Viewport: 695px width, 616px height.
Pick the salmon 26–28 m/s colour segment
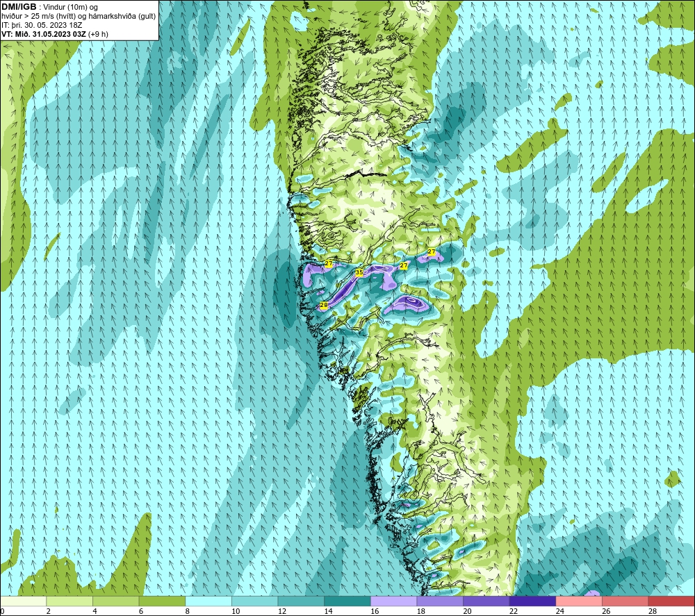coord(625,601)
